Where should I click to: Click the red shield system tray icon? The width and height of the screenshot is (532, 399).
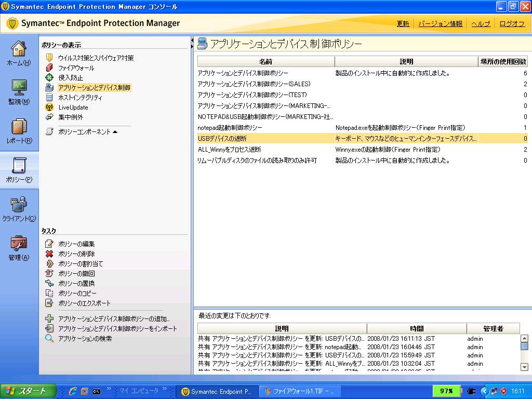point(504,391)
